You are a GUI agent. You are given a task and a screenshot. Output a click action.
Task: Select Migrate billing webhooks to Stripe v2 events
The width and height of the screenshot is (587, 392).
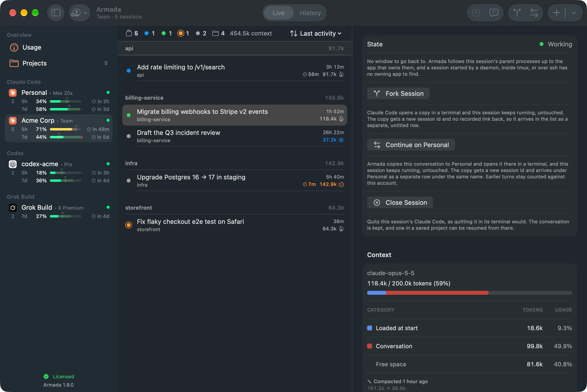(235, 115)
